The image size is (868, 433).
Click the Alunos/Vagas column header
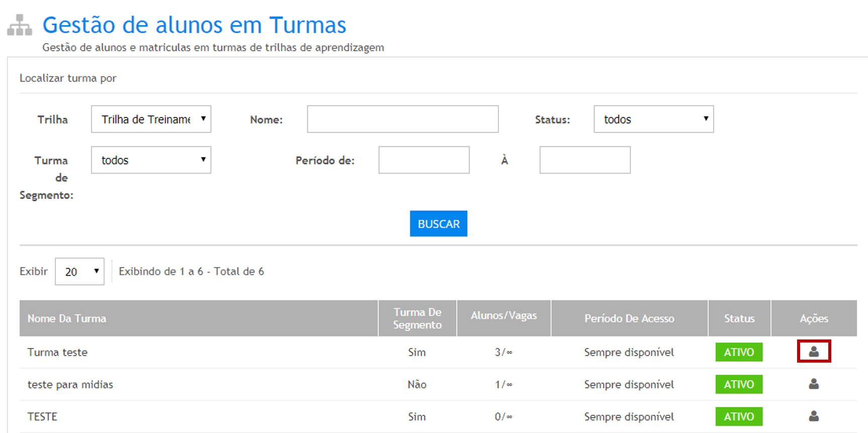coord(503,315)
